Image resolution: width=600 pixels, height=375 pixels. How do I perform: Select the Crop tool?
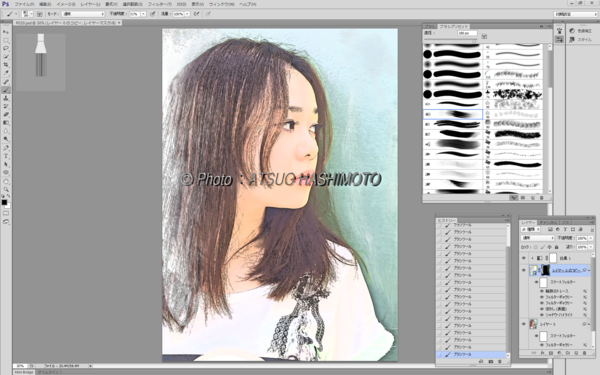6,65
